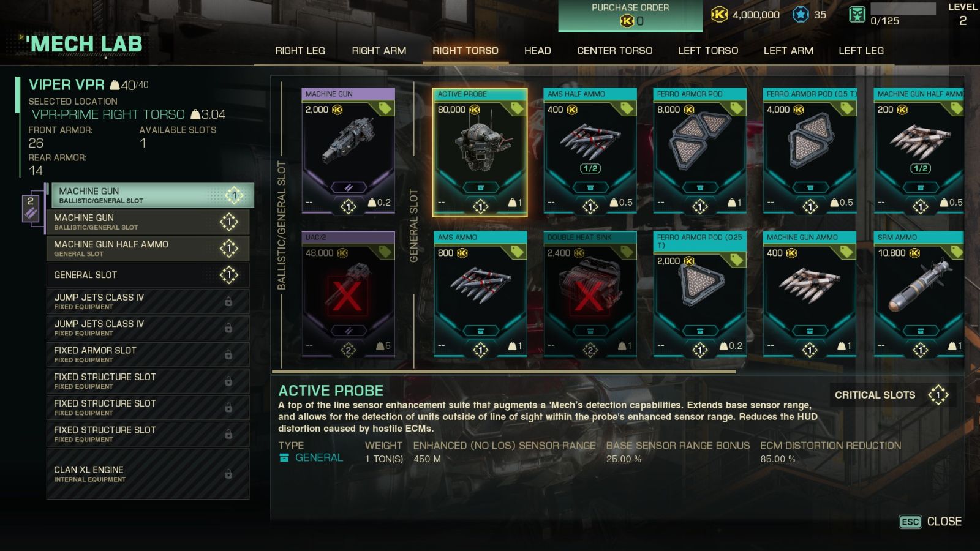
Task: Click the Machine Gun weapon card icon
Action: coord(348,142)
